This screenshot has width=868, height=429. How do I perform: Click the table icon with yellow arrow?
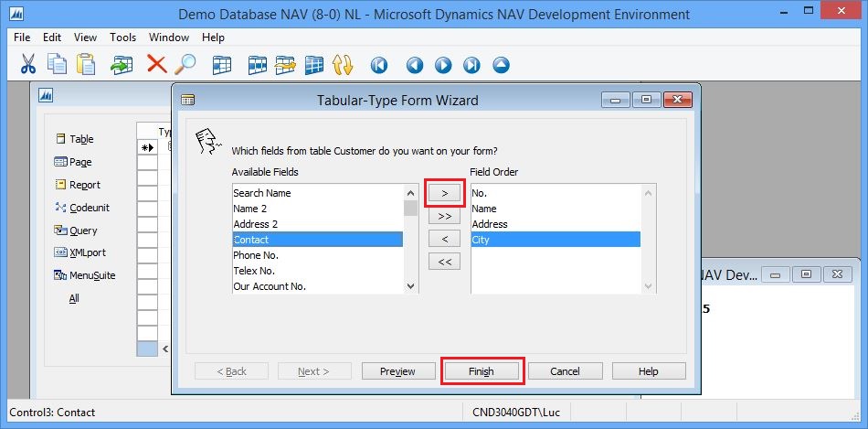pos(286,65)
